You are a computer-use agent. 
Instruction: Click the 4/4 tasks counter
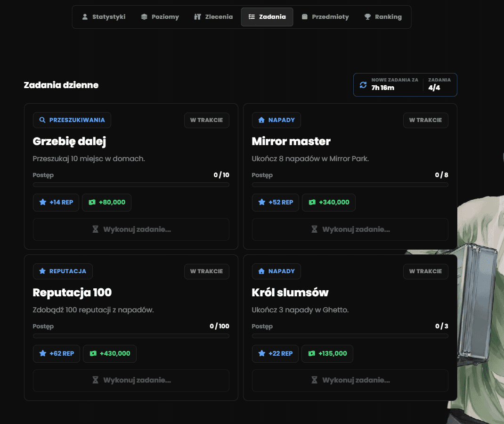(434, 88)
